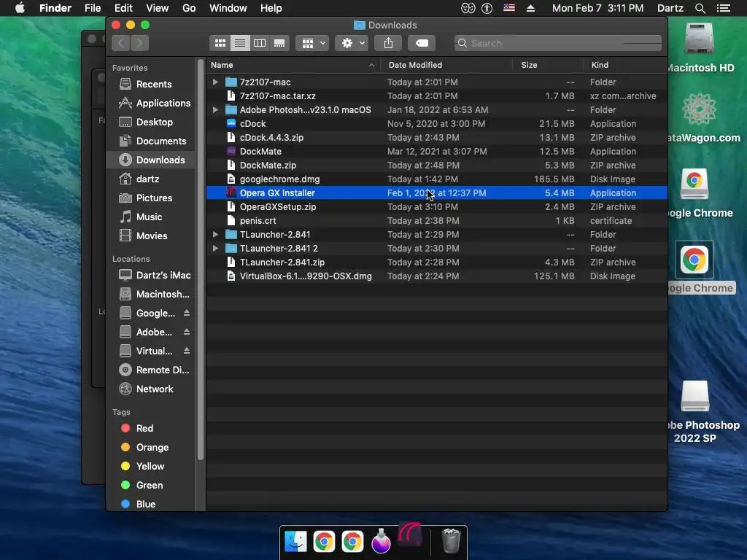Open Network in the sidebar
This screenshot has height=560, width=747.
(x=152, y=389)
